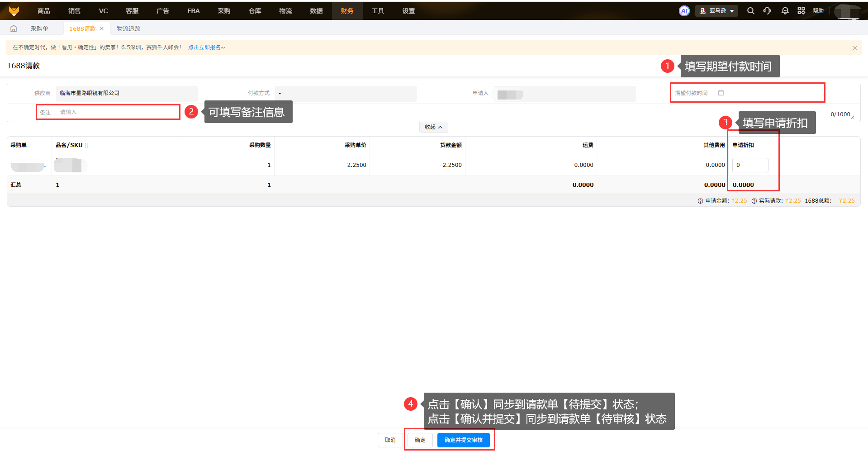Open the 仓库 menu
The image size is (868, 451).
[x=255, y=11]
